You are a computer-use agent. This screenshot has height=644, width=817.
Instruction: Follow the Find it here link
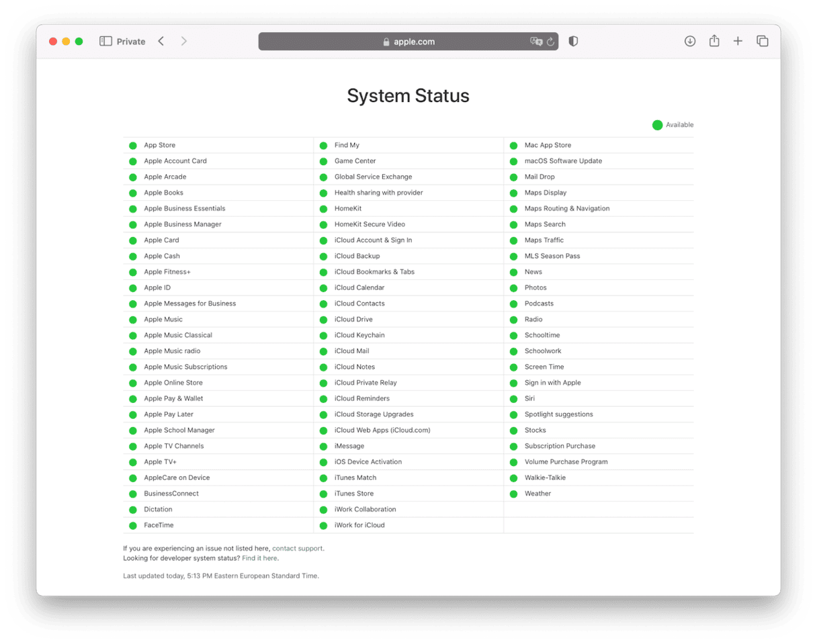click(x=259, y=558)
